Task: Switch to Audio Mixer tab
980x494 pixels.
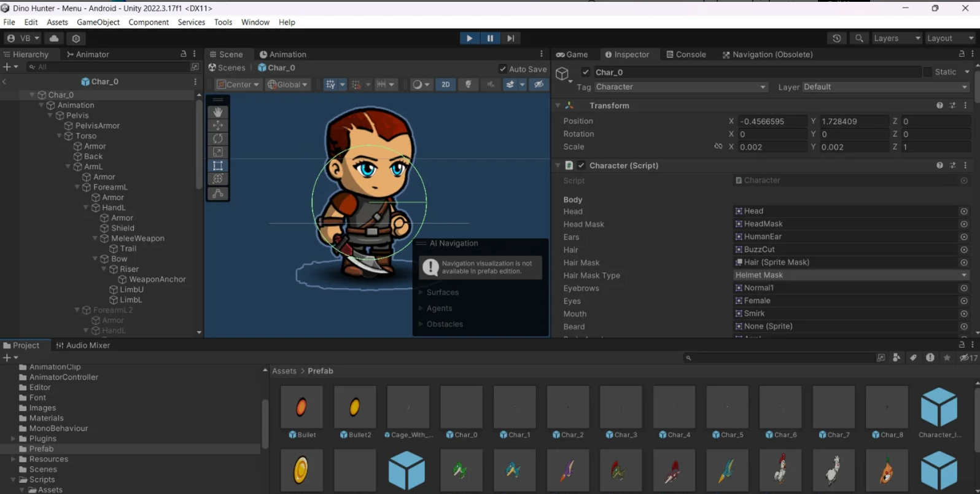Action: pyautogui.click(x=83, y=345)
